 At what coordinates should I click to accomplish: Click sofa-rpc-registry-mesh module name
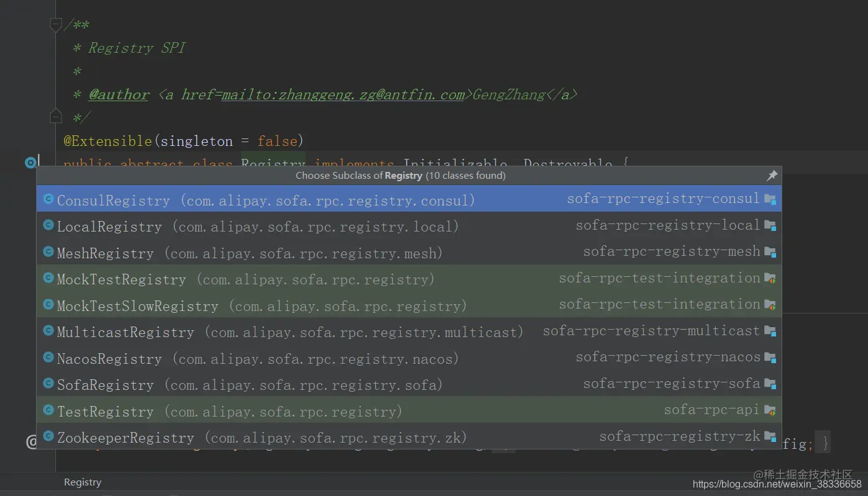coord(672,251)
